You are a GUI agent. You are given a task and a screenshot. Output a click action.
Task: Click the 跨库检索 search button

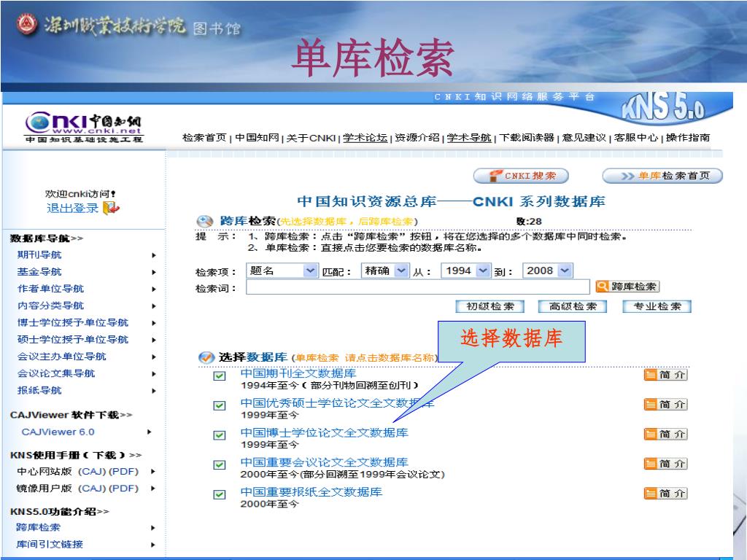pos(628,286)
